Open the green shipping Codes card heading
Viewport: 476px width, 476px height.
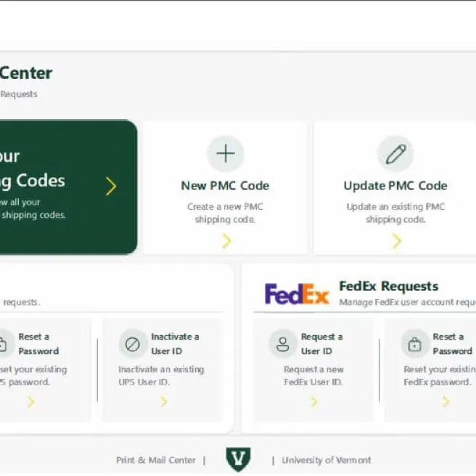(32, 168)
